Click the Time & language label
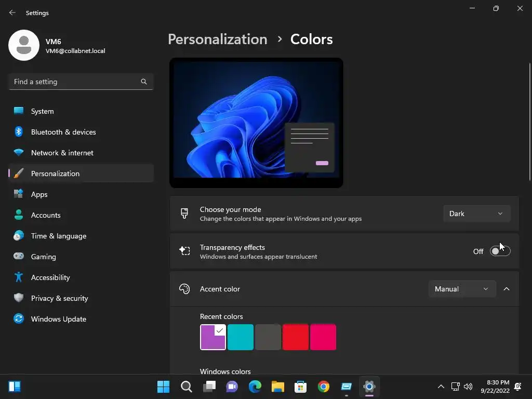The image size is (532, 399). pyautogui.click(x=59, y=236)
